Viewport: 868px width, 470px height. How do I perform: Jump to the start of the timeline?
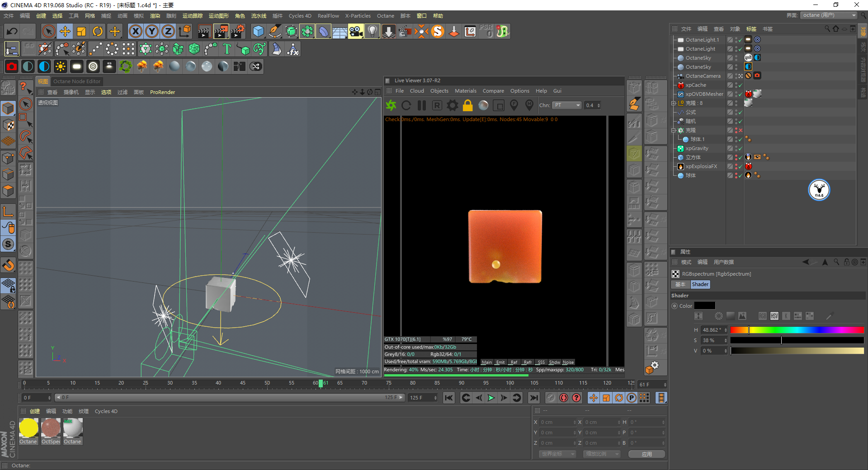pyautogui.click(x=448, y=398)
